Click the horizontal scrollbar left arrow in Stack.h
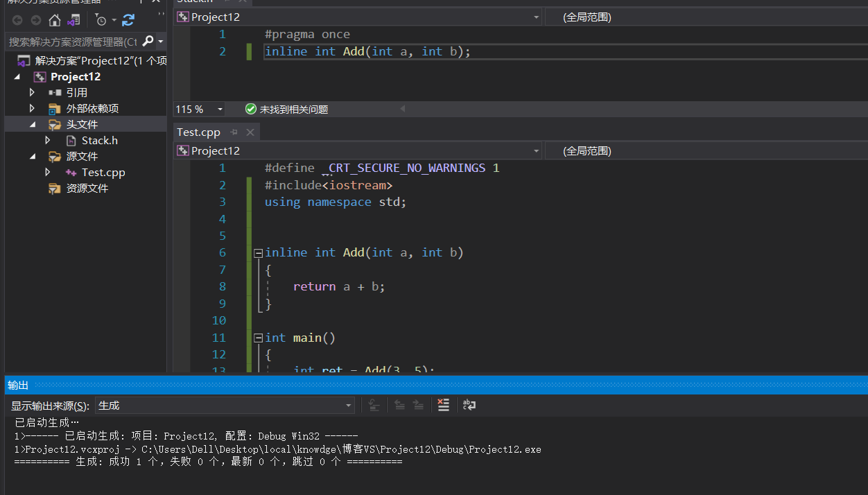Viewport: 868px width, 495px height. pyautogui.click(x=403, y=109)
